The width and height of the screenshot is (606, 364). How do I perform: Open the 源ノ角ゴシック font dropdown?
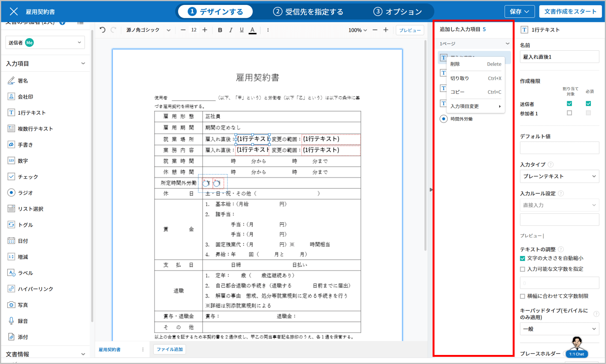[148, 30]
